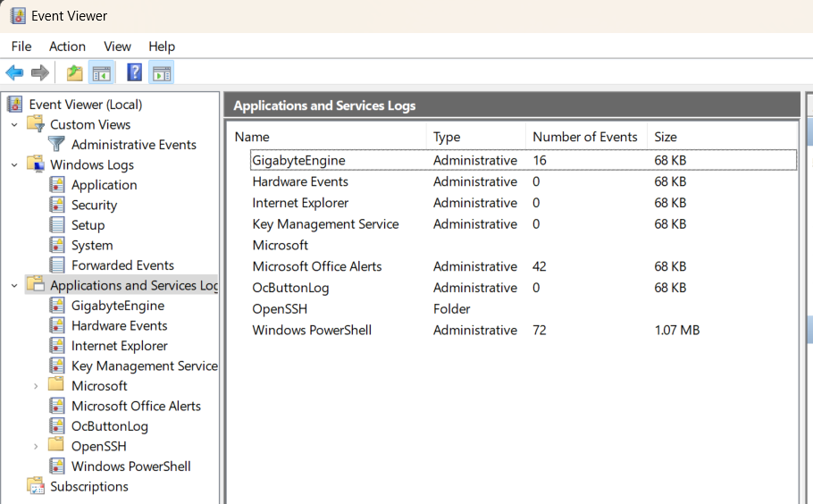
Task: Select System log under Windows Logs
Action: pyautogui.click(x=92, y=246)
